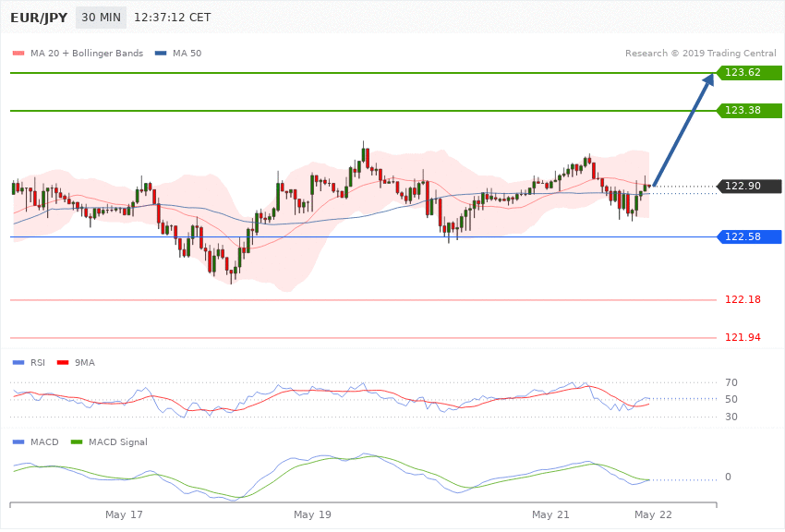Click the blue MACD legend swatch

(x=18, y=441)
